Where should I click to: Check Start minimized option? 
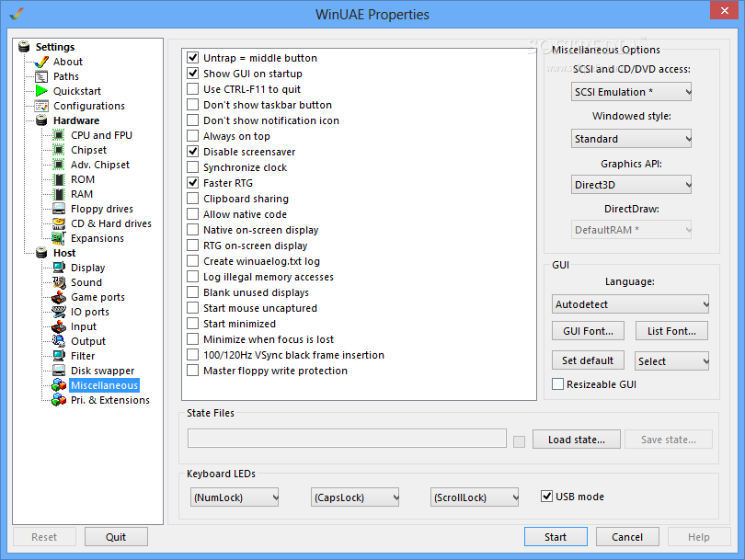coord(192,324)
